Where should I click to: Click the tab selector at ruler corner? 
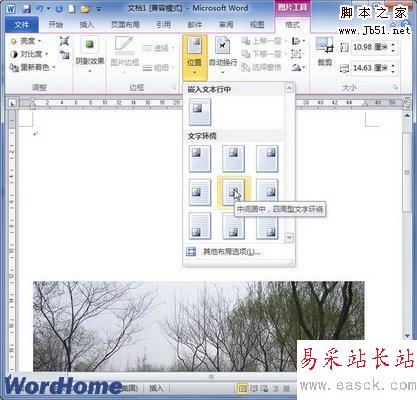pyautogui.click(x=12, y=104)
